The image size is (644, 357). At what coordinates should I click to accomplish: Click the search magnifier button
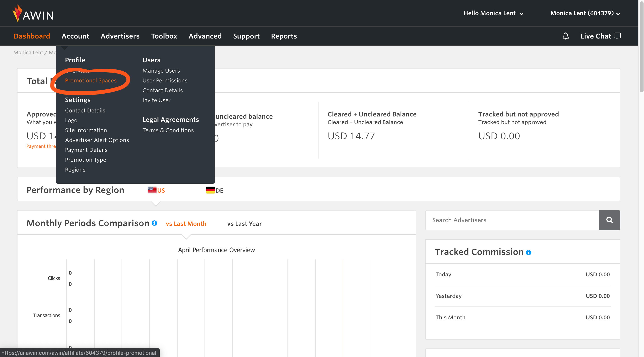tap(609, 220)
